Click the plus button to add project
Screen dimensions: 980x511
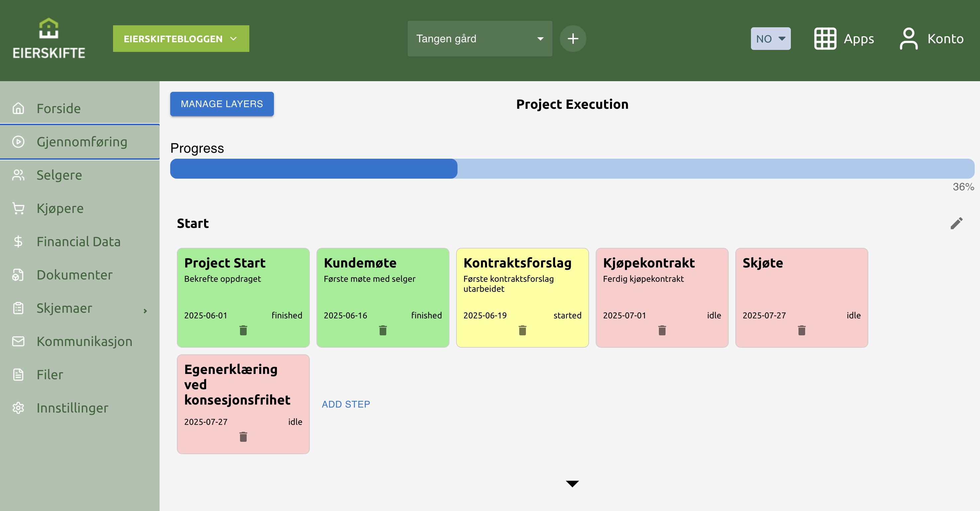[x=573, y=39]
